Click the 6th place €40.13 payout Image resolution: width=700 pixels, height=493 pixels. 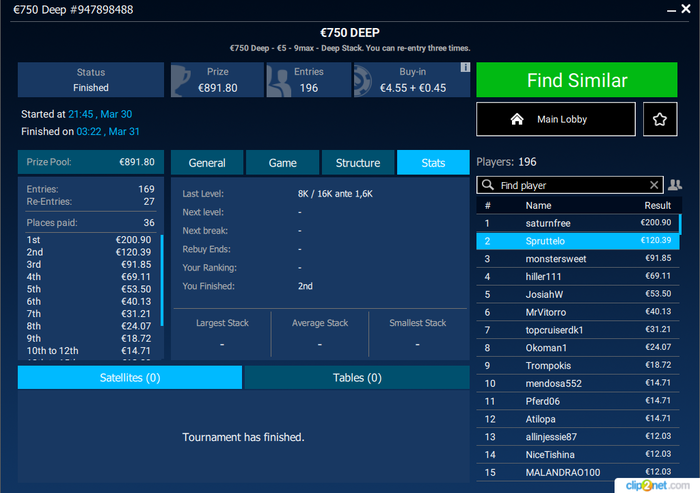click(x=89, y=301)
